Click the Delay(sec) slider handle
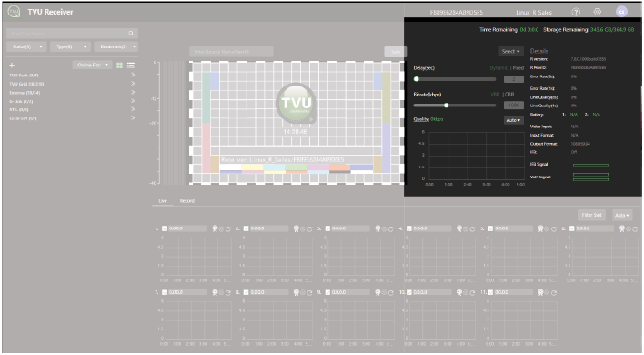Screen dimensions: 644x355 [x=417, y=79]
